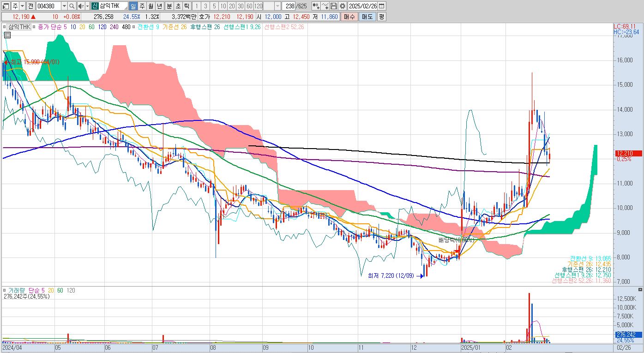Viewport: 644px width, 353px height.
Task: Select second (초) chart period
Action: [x=177, y=6]
